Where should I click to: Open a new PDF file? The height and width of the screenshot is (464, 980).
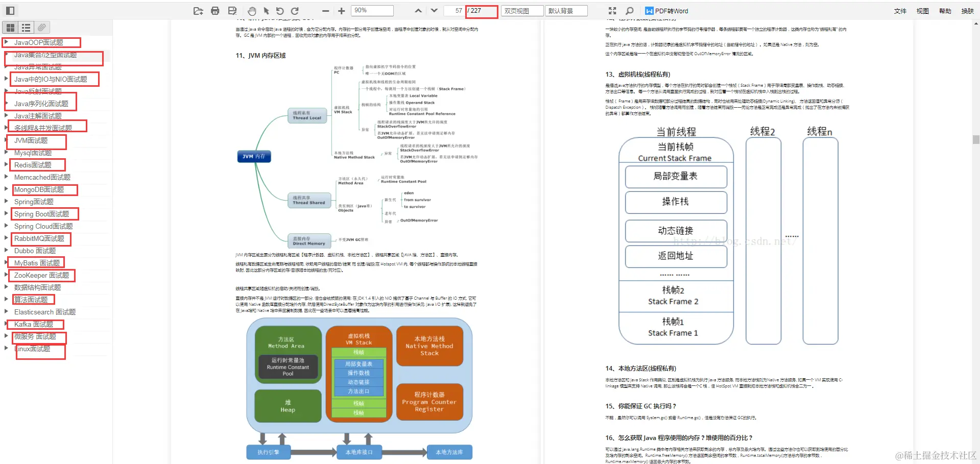[x=198, y=11]
